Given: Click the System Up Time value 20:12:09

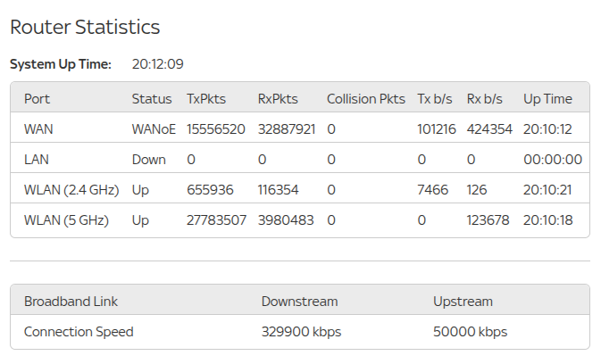Looking at the screenshot, I should (x=157, y=64).
